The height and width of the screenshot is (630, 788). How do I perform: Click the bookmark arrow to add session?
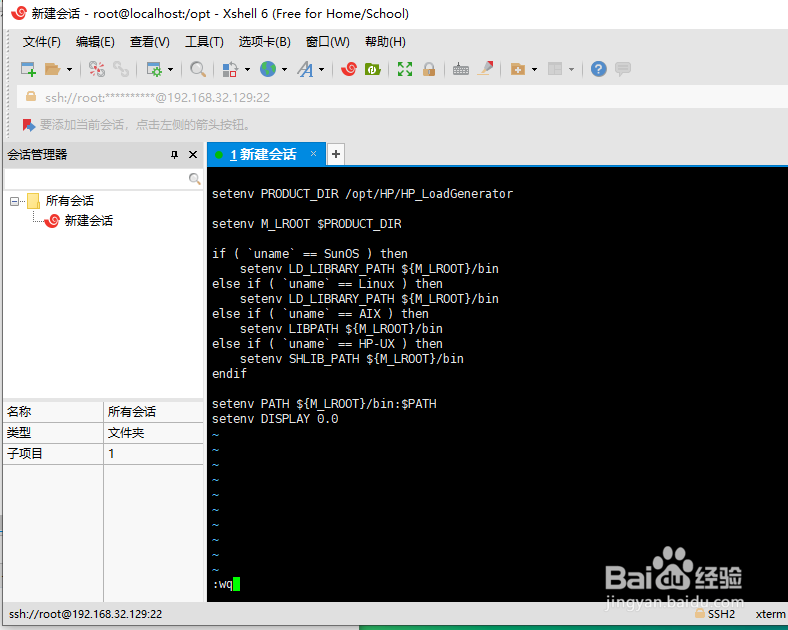[29, 125]
